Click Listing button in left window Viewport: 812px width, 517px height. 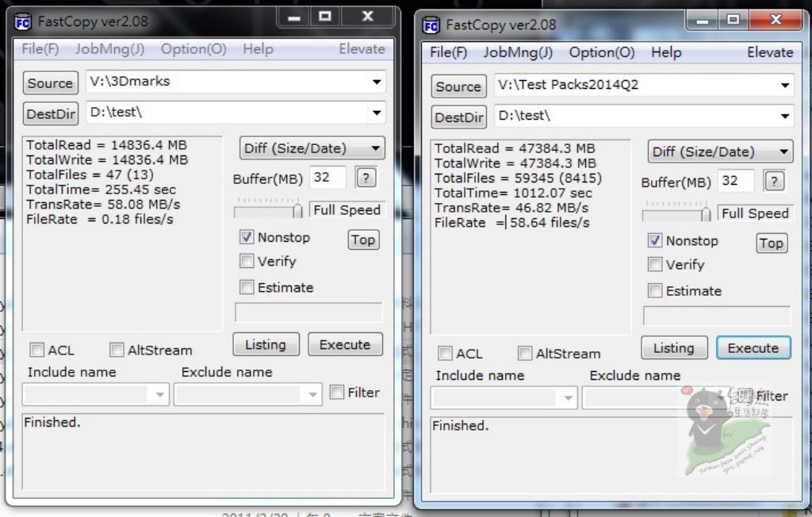(266, 344)
